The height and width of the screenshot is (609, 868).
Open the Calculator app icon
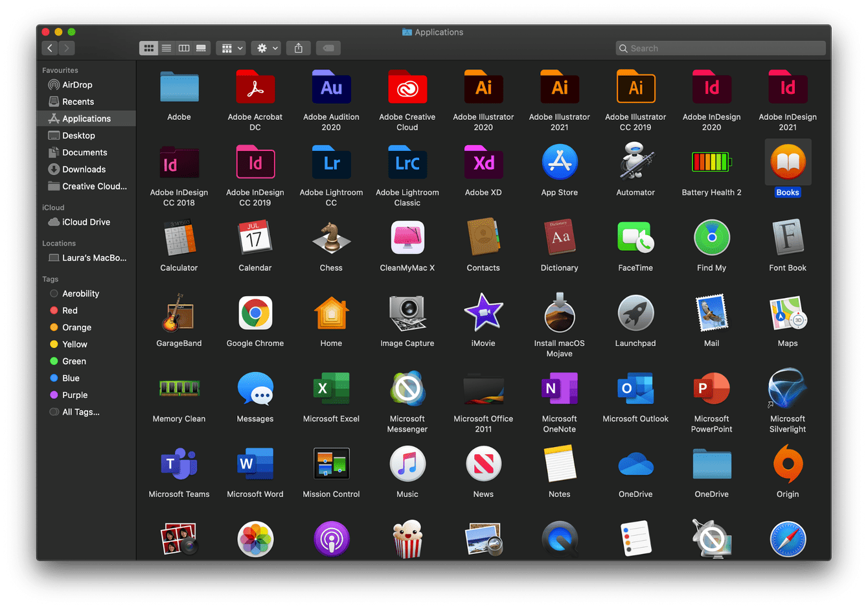tap(179, 238)
